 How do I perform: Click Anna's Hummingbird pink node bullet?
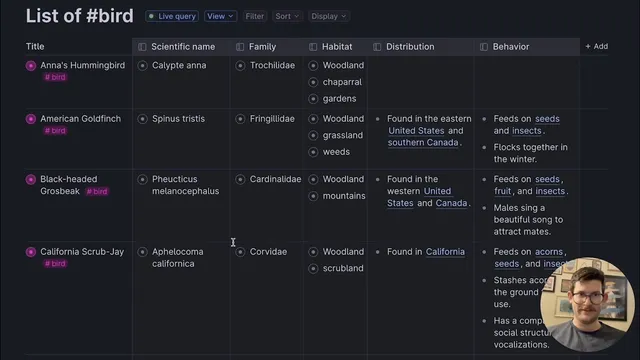point(31,65)
